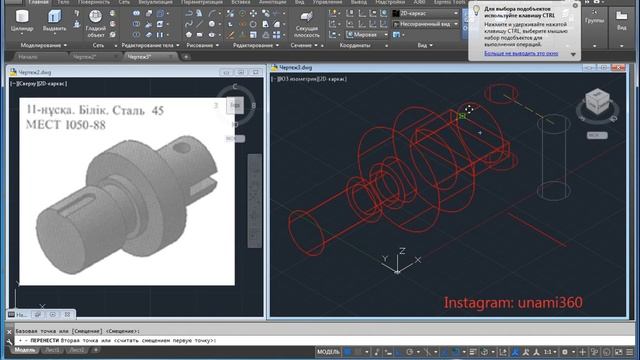
Task: Add a new drawing tab with plus
Action: pos(186,57)
